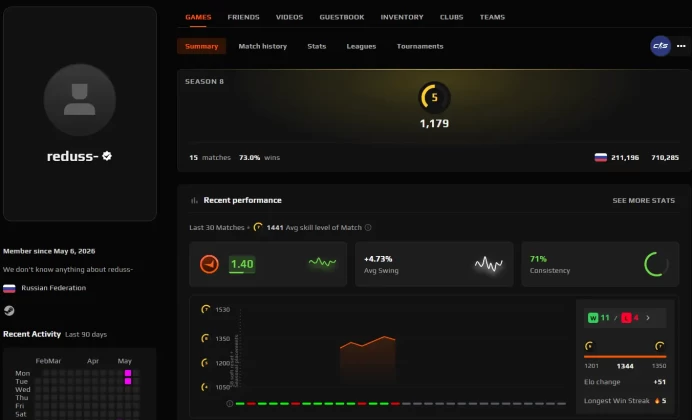Click the 1050 Elo axis level icon
The height and width of the screenshot is (420, 692).
pyautogui.click(x=205, y=387)
